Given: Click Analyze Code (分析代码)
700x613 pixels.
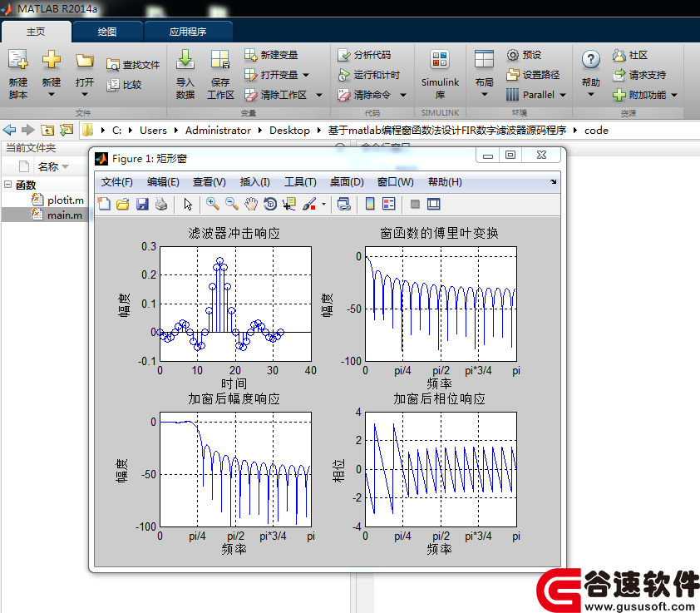Looking at the screenshot, I should (364, 55).
